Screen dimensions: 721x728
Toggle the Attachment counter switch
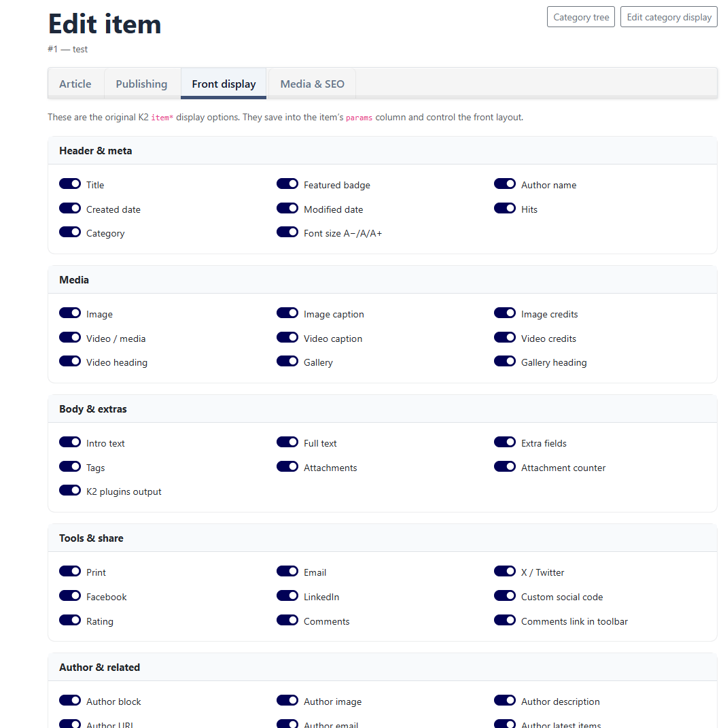(x=505, y=466)
